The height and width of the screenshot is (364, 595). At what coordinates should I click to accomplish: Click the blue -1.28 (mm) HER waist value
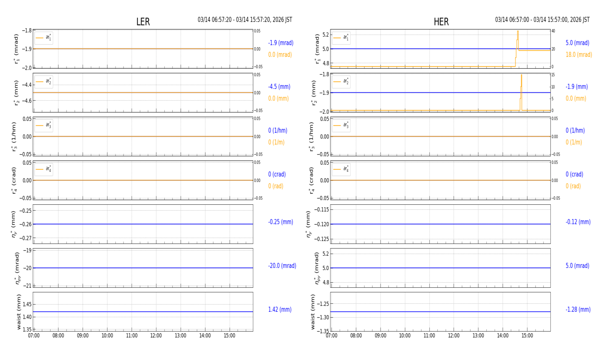tap(578, 310)
